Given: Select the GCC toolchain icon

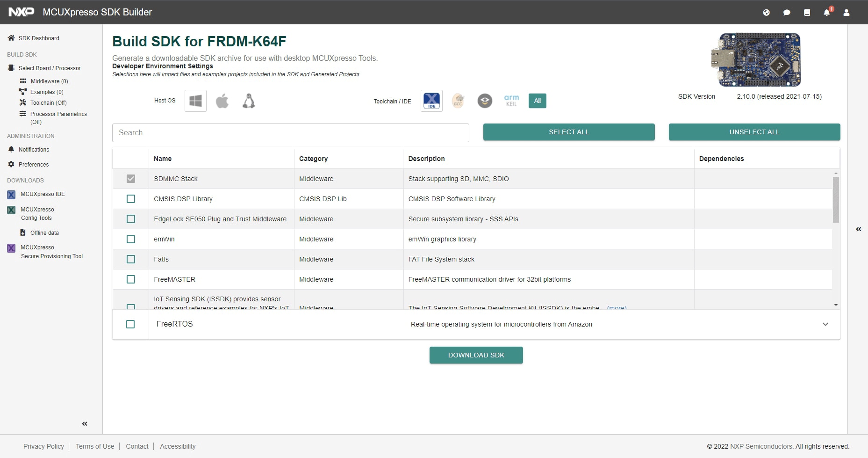Looking at the screenshot, I should (x=458, y=101).
